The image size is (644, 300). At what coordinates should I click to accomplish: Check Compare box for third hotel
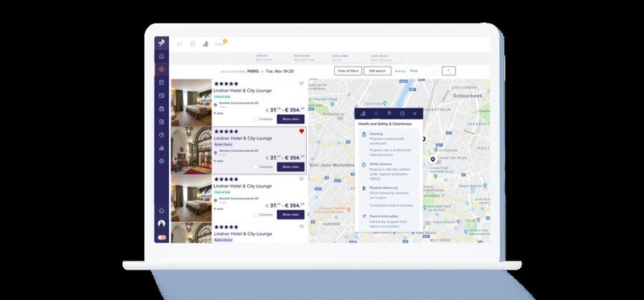pos(255,215)
